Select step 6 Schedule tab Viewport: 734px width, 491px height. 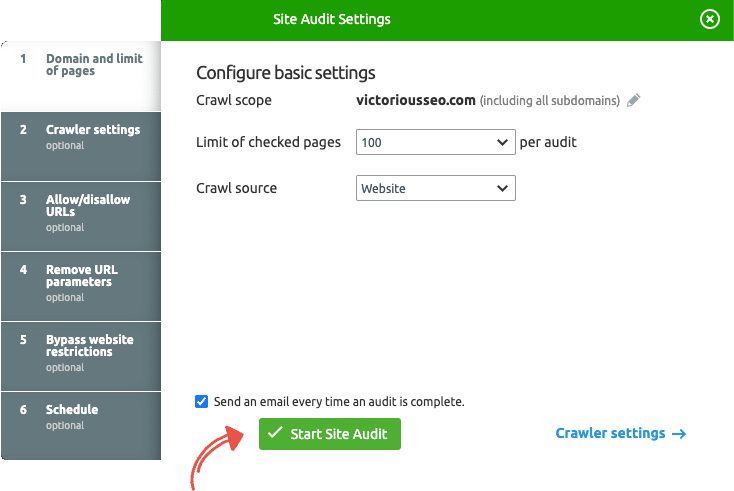[81, 425]
